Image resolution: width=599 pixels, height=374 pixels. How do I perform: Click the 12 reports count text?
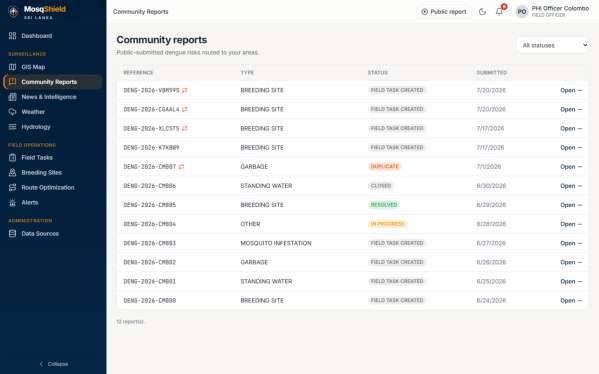[x=130, y=322]
